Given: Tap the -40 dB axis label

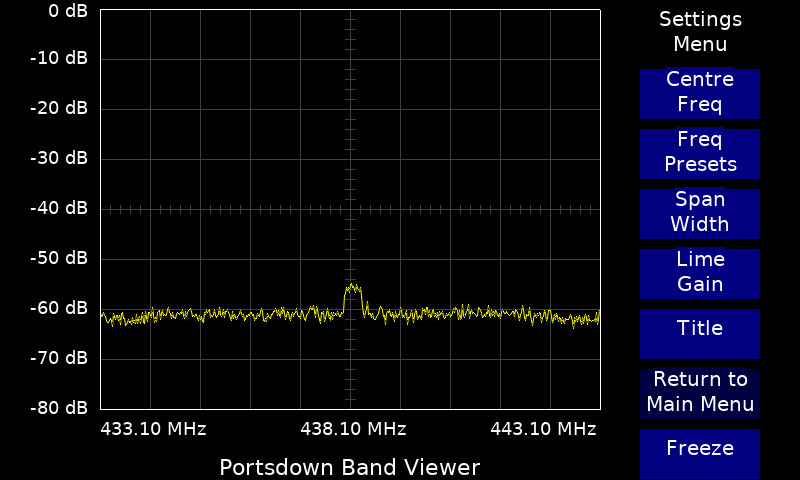Looking at the screenshot, I should pos(59,208).
